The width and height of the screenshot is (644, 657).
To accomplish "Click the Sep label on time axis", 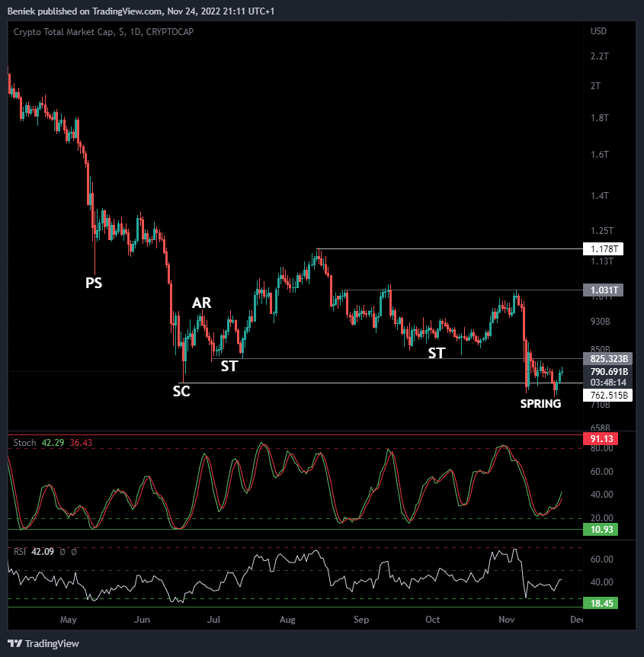I will coord(361,620).
